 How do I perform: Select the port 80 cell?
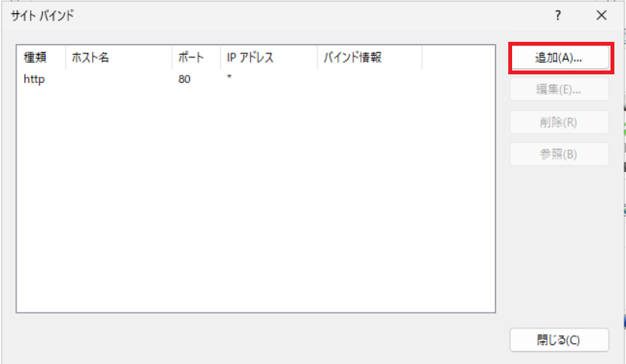point(184,79)
